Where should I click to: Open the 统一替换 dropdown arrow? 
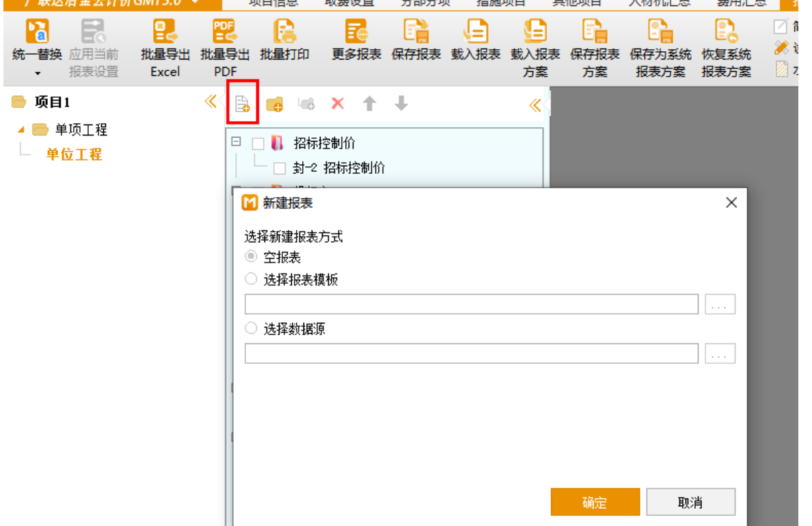pos(38,73)
